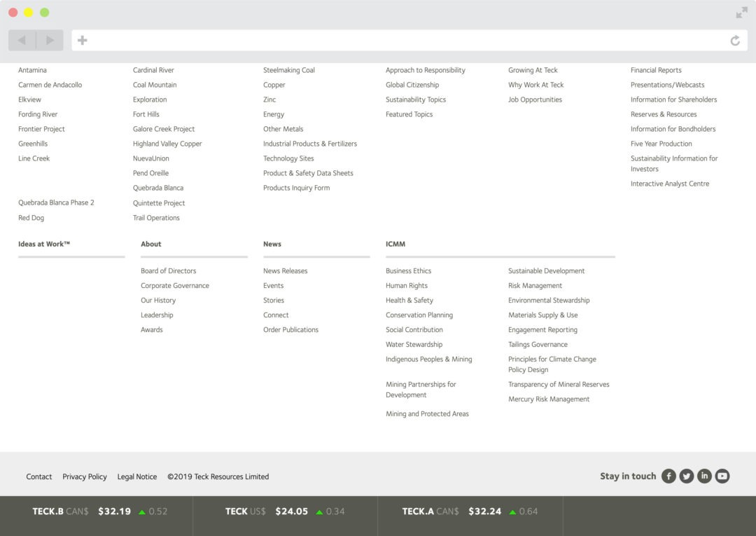Click the browser forward arrow

pyautogui.click(x=49, y=40)
